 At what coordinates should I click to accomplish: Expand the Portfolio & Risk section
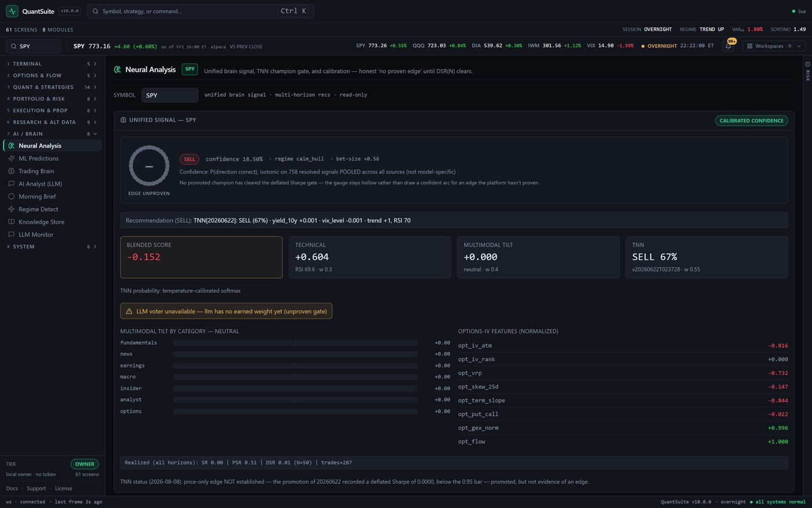click(x=52, y=99)
